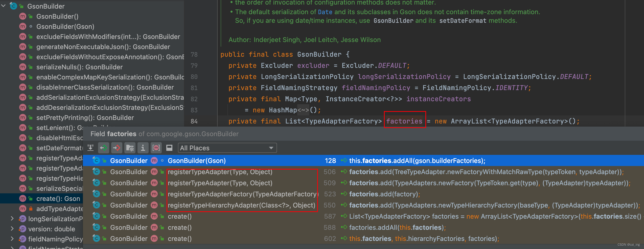Select disableInnerClassSerialization() method
Image resolution: width=644 pixels, height=249 pixels.
105,87
